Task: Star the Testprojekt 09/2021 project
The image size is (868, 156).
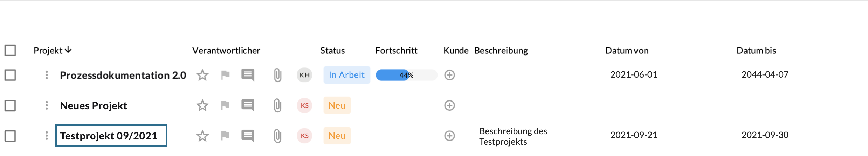Action: [202, 136]
